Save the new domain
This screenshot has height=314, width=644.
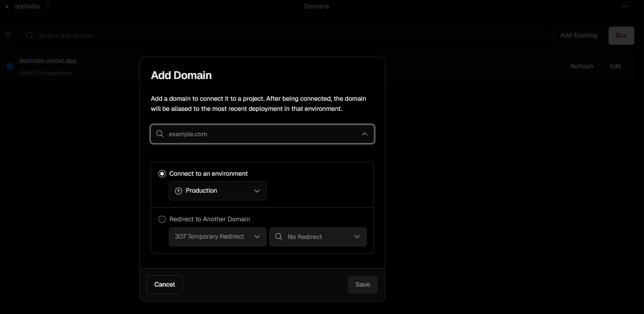click(x=363, y=285)
